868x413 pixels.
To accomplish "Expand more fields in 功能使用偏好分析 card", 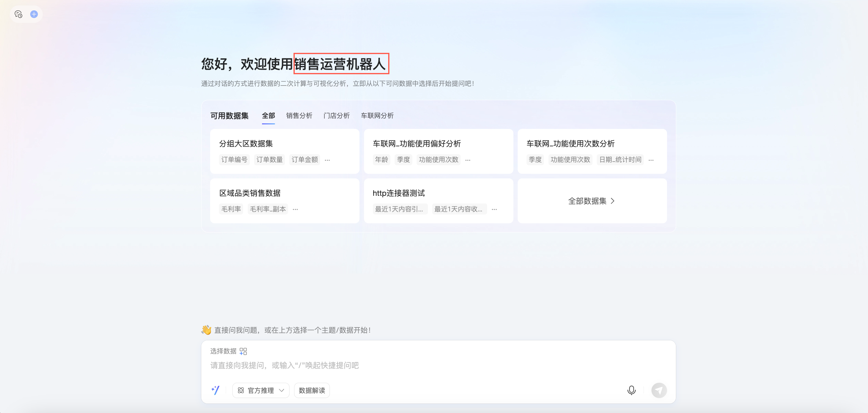I will click(x=468, y=160).
